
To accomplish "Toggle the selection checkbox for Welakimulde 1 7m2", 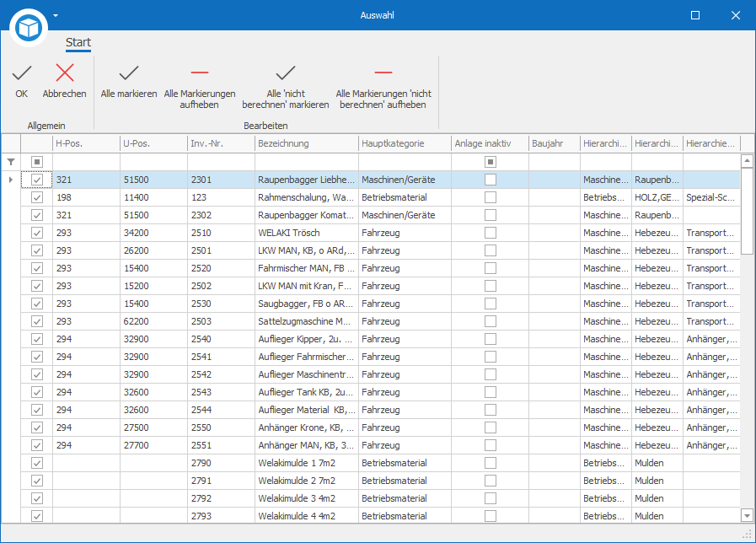I will coord(37,463).
